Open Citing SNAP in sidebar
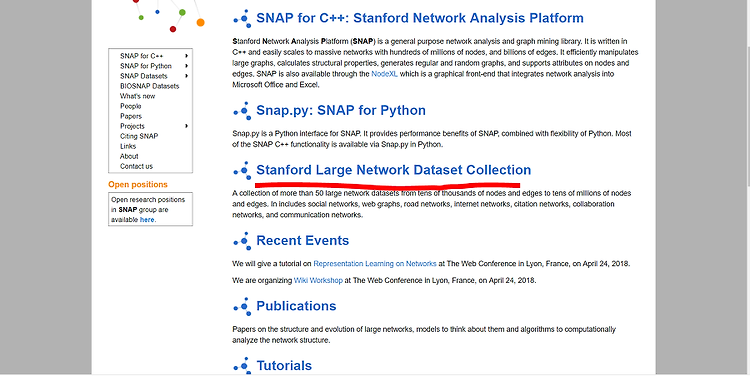The height and width of the screenshot is (376, 750). [139, 136]
